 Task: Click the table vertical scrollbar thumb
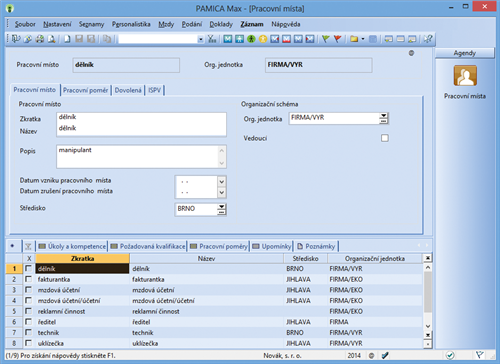point(428,292)
